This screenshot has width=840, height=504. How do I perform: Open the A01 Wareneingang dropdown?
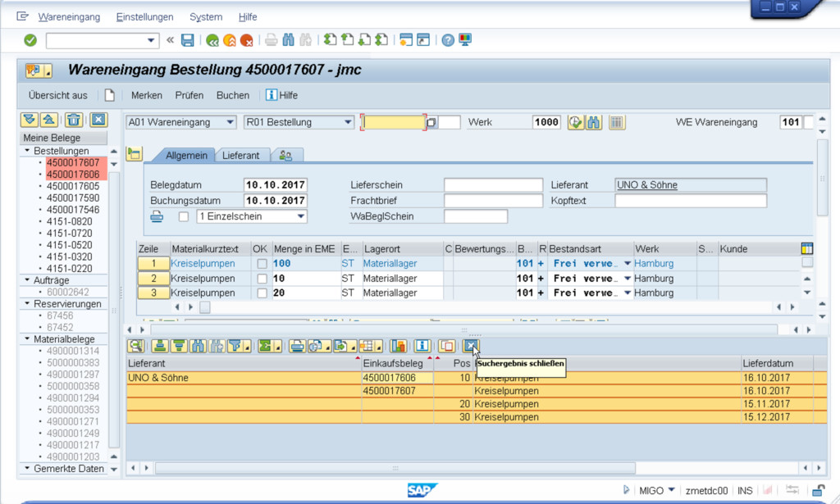click(228, 122)
